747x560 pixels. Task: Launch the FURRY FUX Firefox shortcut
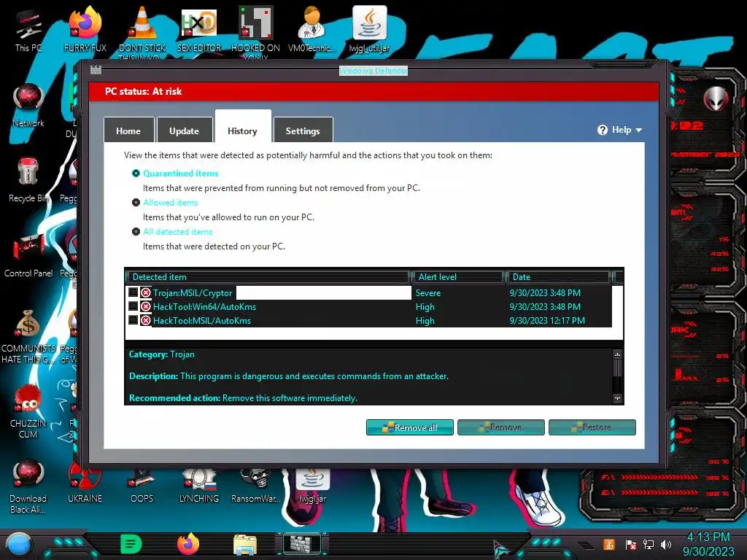click(x=85, y=30)
